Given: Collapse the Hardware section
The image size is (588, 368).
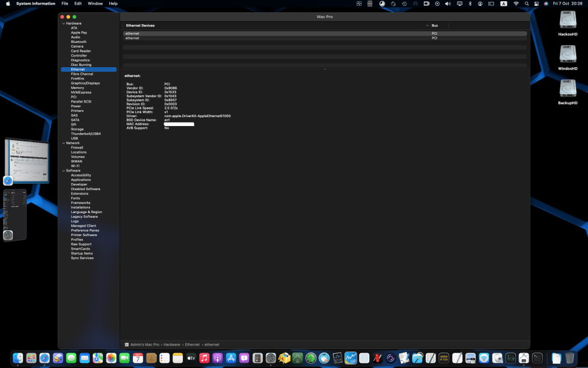Looking at the screenshot, I should pos(64,24).
